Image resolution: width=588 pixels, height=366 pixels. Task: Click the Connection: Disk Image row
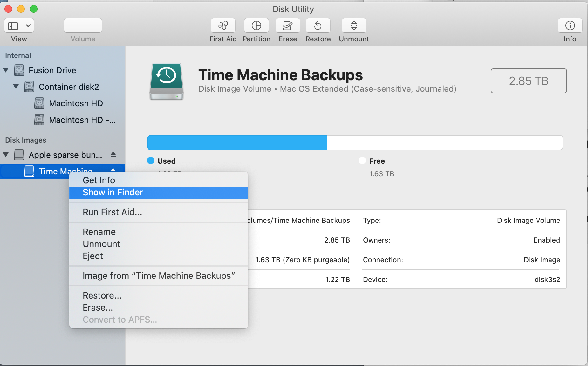(x=462, y=260)
